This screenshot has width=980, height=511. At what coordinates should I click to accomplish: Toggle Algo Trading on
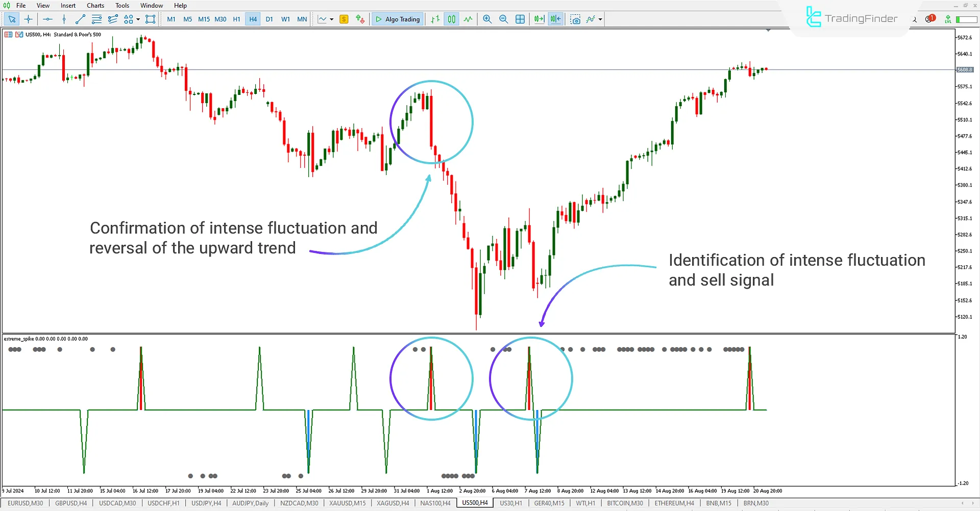click(x=397, y=19)
